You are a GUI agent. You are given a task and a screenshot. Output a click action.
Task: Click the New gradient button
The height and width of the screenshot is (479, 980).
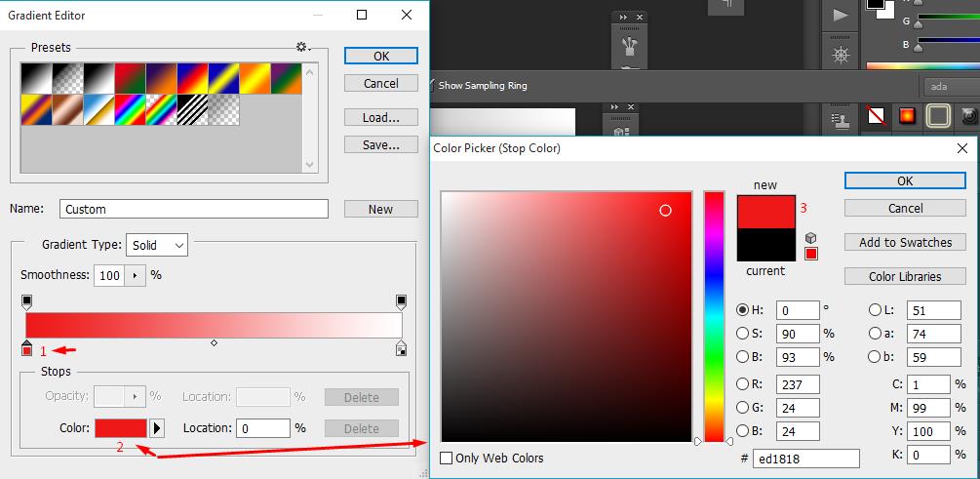[x=381, y=209]
